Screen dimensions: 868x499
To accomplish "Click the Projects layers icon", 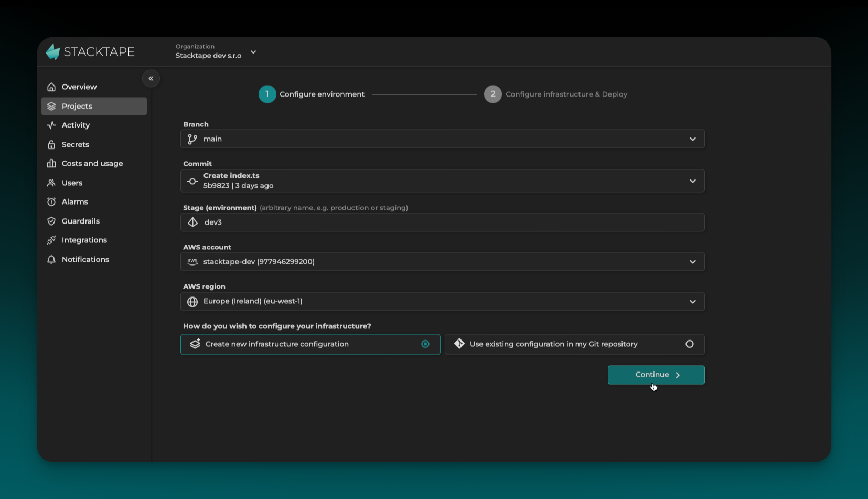I will (x=51, y=107).
